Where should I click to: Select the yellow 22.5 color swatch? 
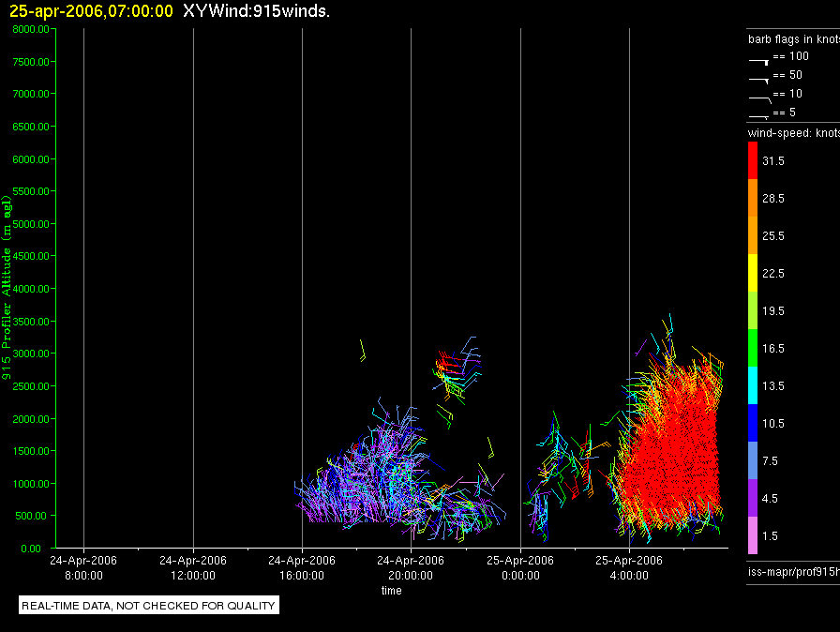coord(753,273)
